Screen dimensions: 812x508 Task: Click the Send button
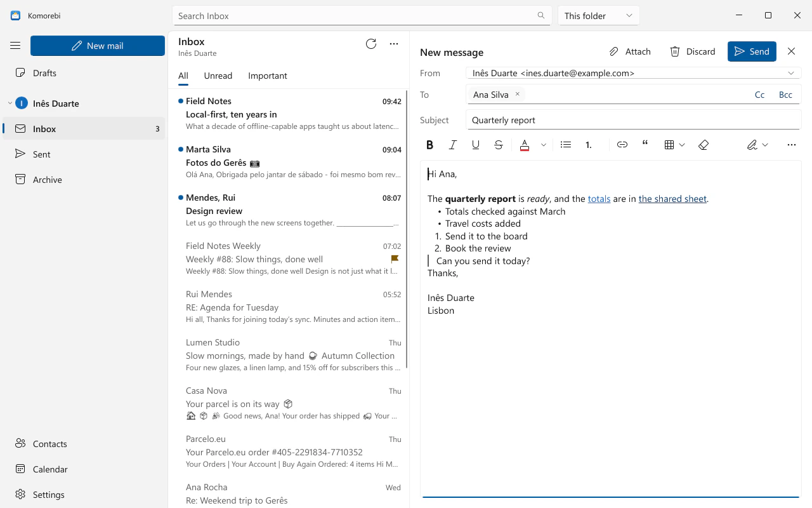[752, 51]
